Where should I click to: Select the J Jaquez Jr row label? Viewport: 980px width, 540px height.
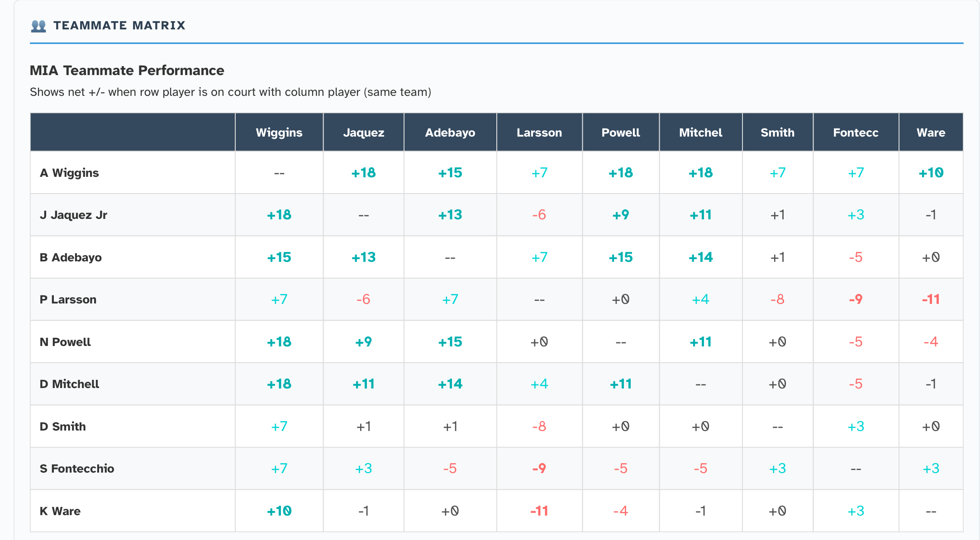[x=73, y=215]
